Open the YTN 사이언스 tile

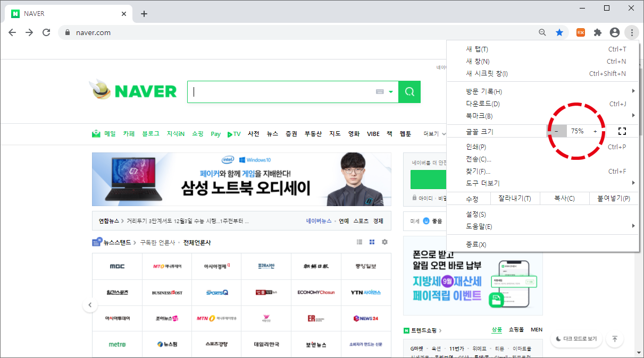tap(366, 292)
